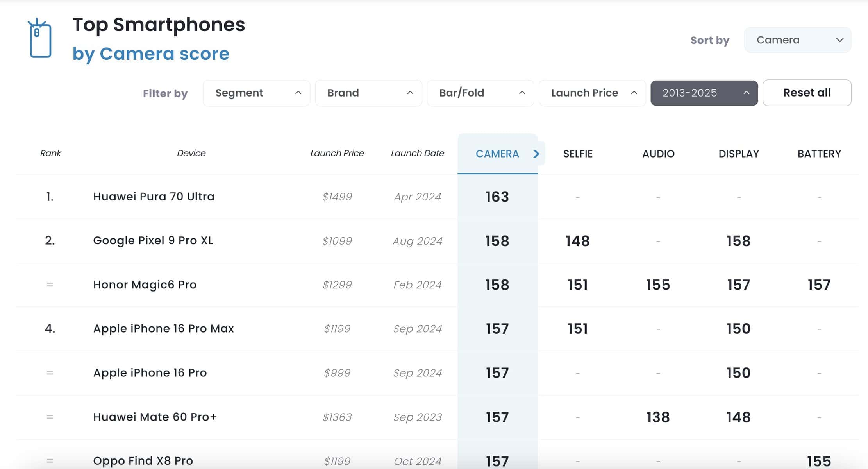Open Huawei Mate 60 Pro+ device
The image size is (868, 469).
point(155,417)
